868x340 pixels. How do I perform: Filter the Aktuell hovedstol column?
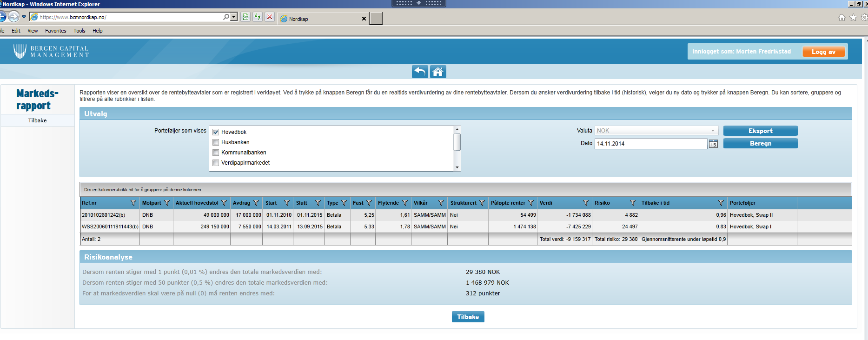pyautogui.click(x=224, y=203)
